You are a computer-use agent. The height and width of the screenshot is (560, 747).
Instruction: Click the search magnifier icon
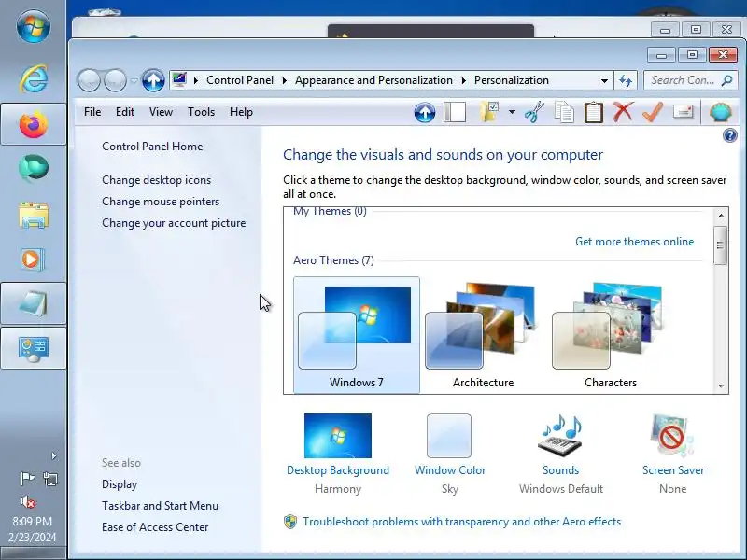point(726,80)
